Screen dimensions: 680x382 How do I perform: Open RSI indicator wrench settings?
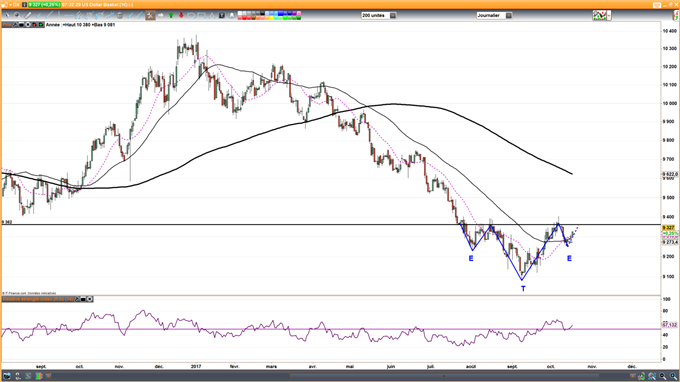click(x=77, y=299)
